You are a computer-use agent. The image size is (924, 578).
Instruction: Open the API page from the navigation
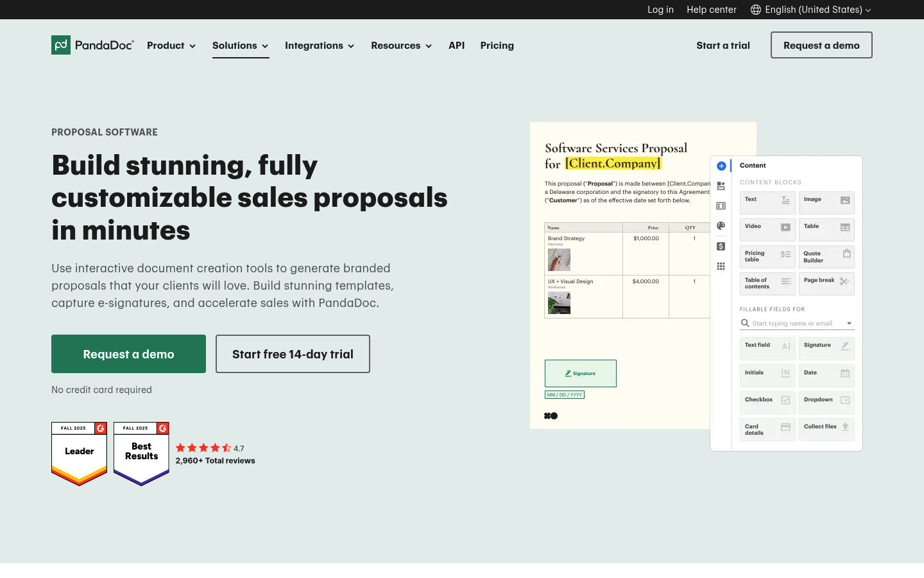click(x=456, y=46)
